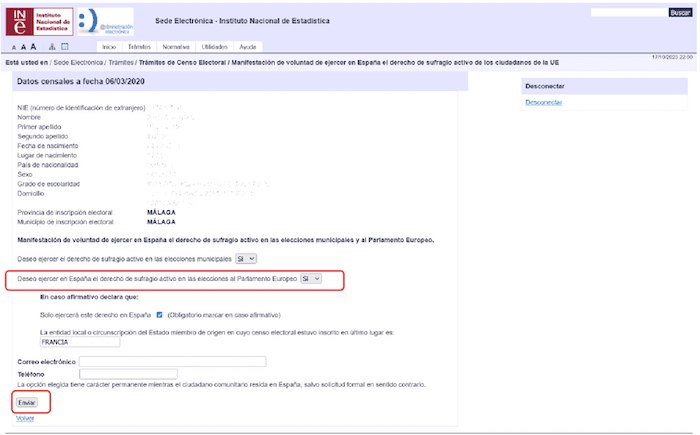Viewport: 700px width, 435px height.
Task: Click the Teléfono input field
Action: [128, 374]
